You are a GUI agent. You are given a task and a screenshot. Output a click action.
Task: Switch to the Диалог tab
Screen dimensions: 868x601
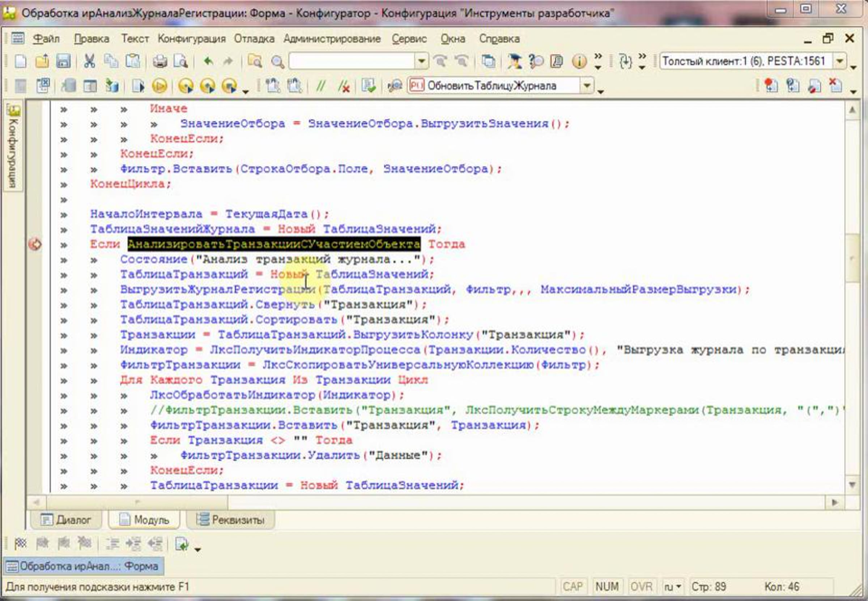point(66,520)
